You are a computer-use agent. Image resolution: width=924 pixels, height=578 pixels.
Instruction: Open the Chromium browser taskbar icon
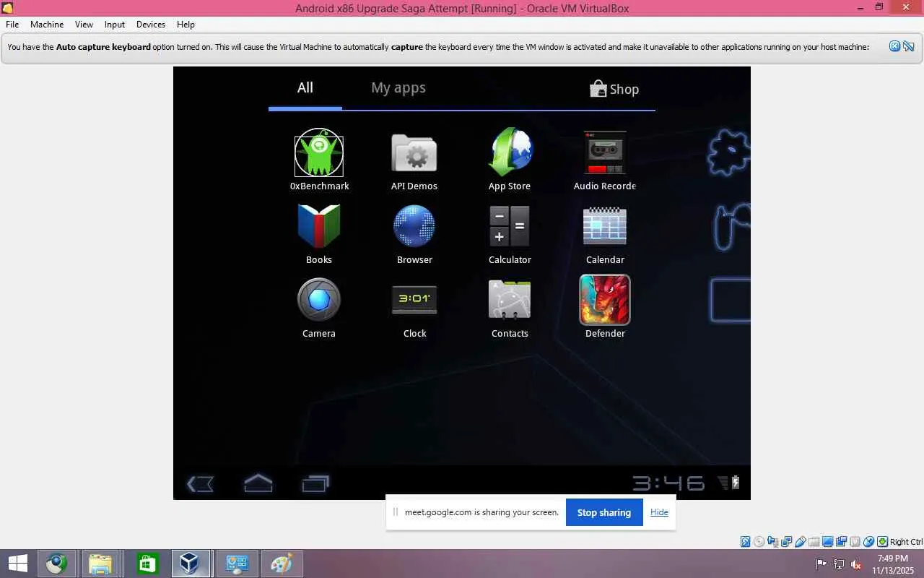pos(57,564)
